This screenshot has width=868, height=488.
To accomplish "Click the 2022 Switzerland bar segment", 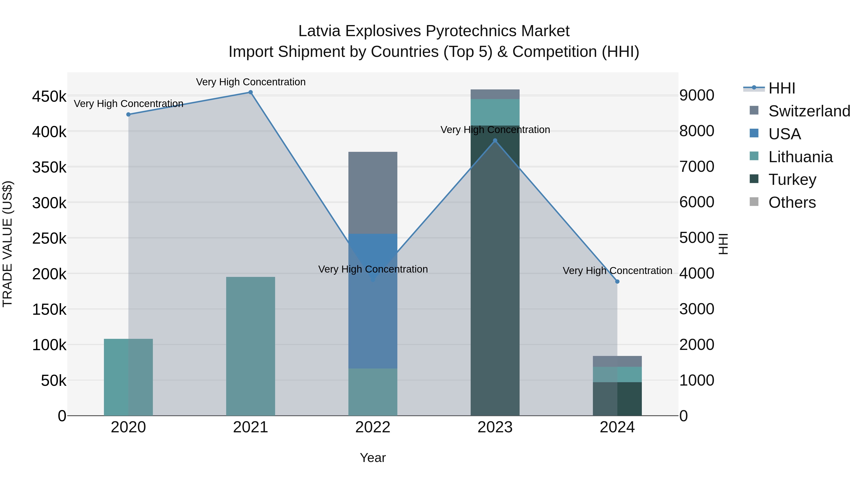I will (373, 193).
